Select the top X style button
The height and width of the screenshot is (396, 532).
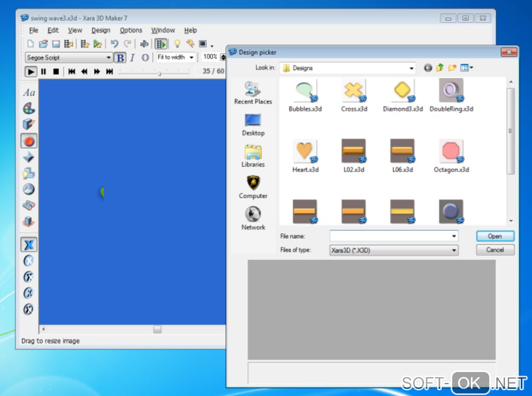29,245
